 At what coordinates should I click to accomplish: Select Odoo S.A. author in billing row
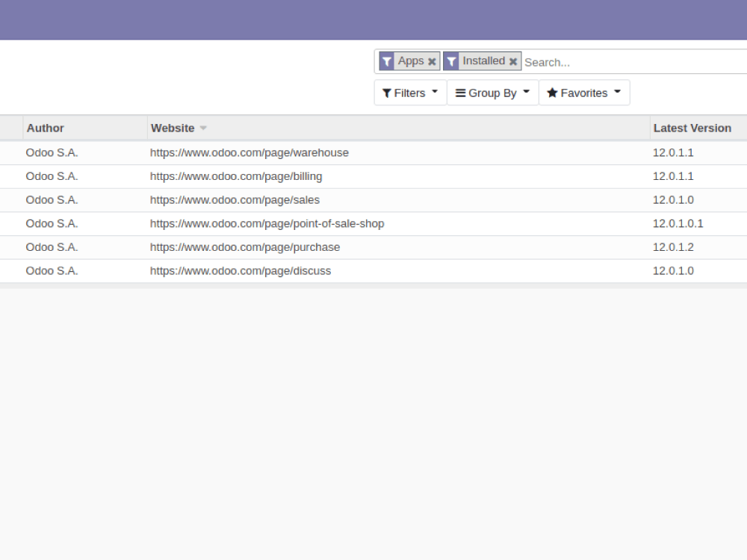(x=52, y=177)
